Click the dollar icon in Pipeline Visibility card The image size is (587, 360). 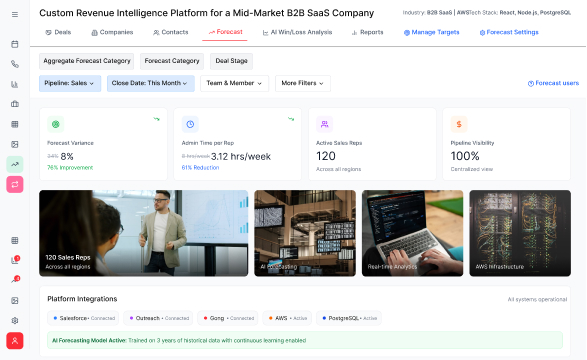click(459, 124)
